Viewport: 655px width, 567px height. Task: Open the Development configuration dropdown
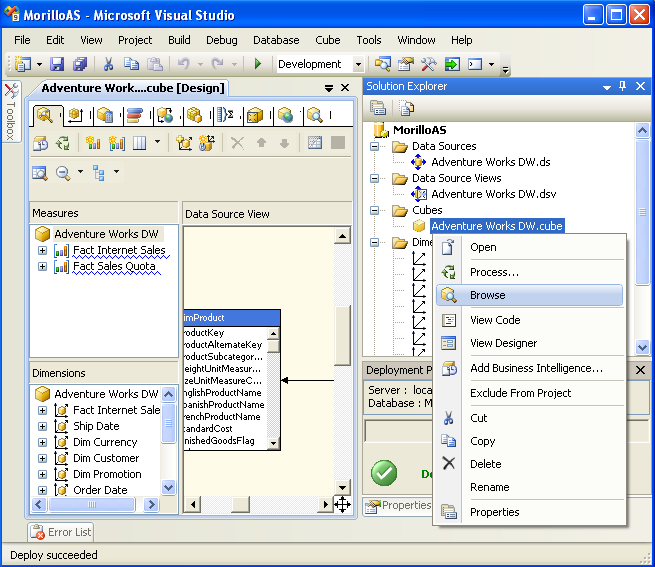coord(358,64)
